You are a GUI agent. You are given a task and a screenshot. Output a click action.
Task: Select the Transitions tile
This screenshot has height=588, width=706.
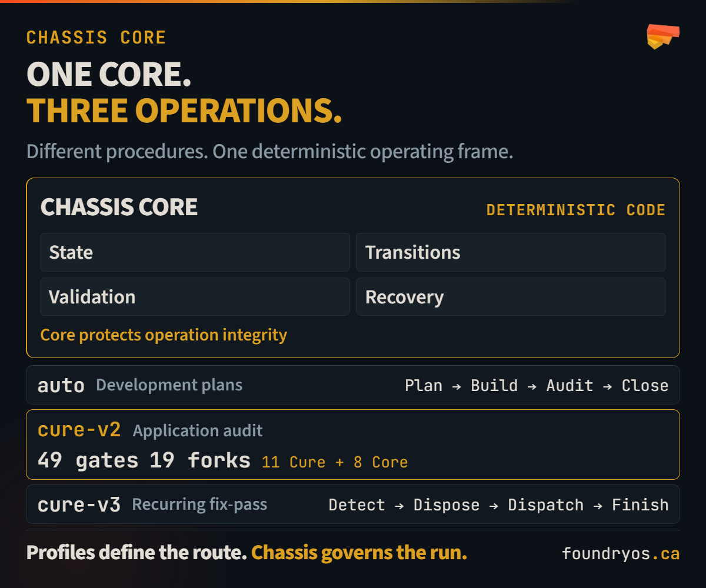coord(511,252)
